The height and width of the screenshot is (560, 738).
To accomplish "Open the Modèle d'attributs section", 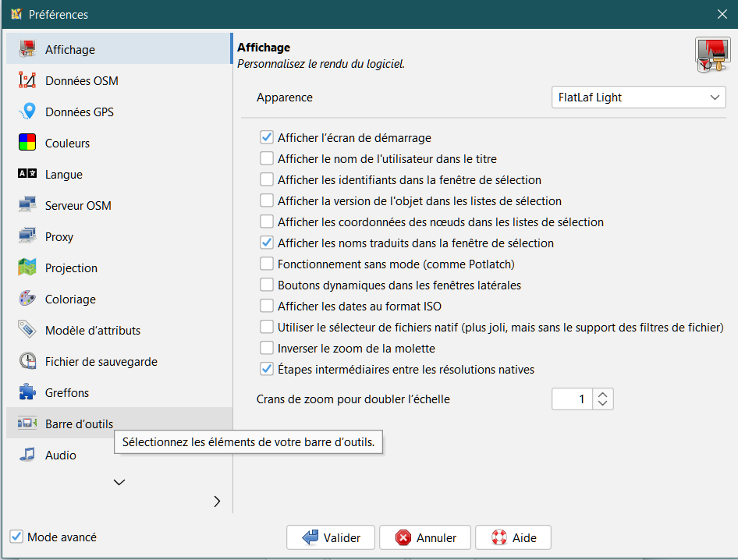I will [92, 330].
